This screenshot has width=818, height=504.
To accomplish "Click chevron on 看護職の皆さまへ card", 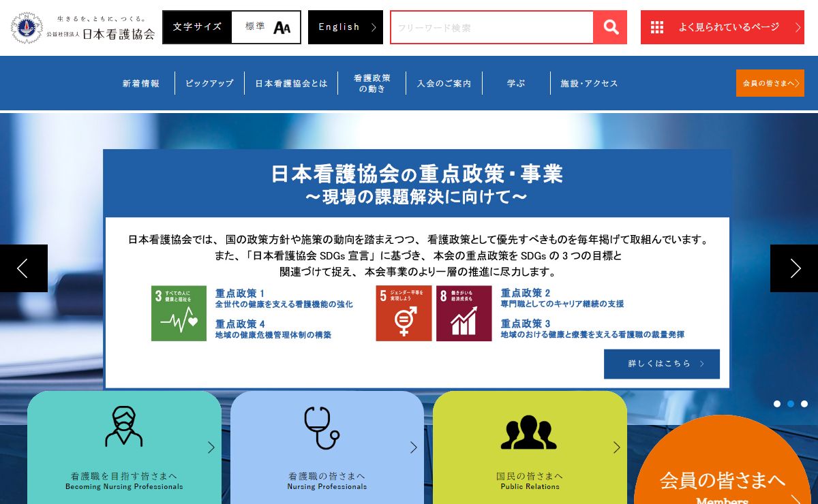I will coord(414,447).
